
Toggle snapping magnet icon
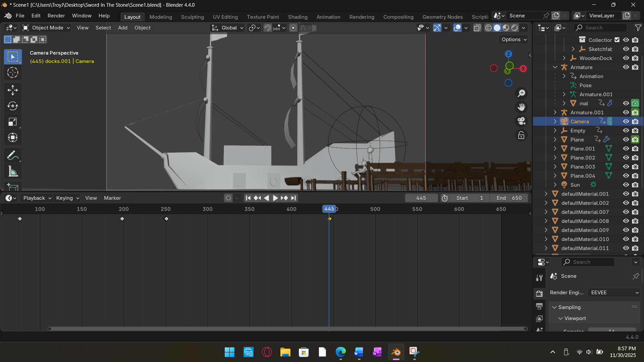[267, 28]
